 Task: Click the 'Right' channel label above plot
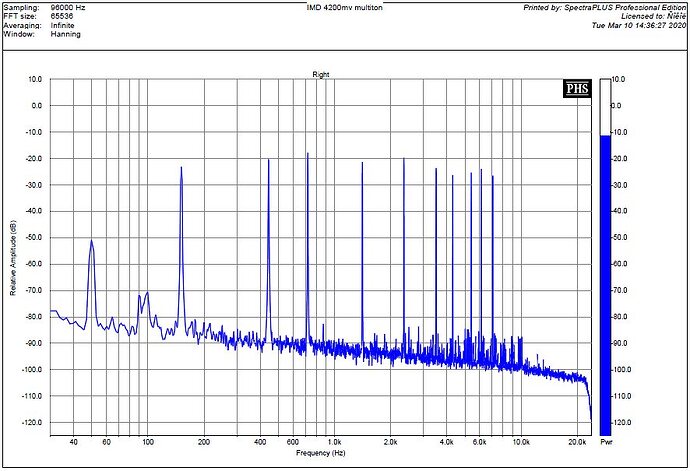click(x=321, y=74)
